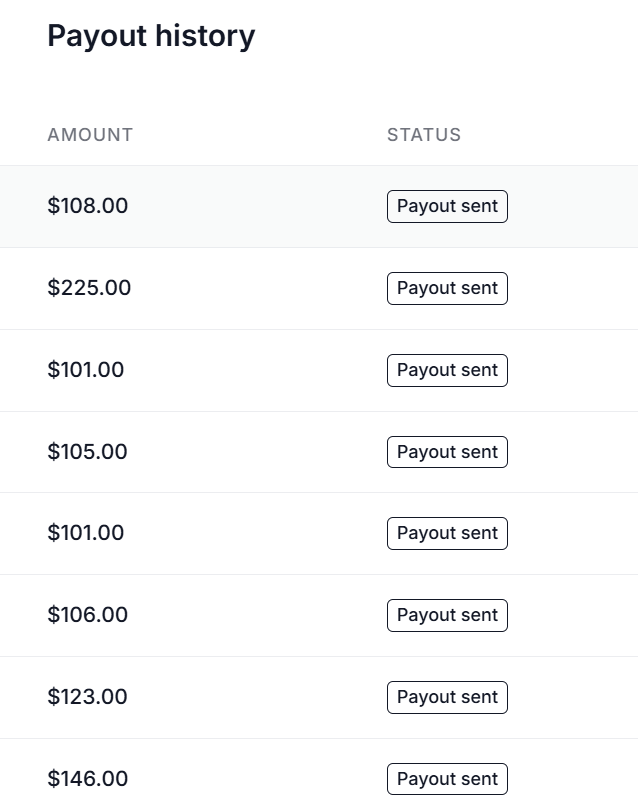Click Payout sent badge for second $101.00
The image size is (638, 807).
pos(447,533)
